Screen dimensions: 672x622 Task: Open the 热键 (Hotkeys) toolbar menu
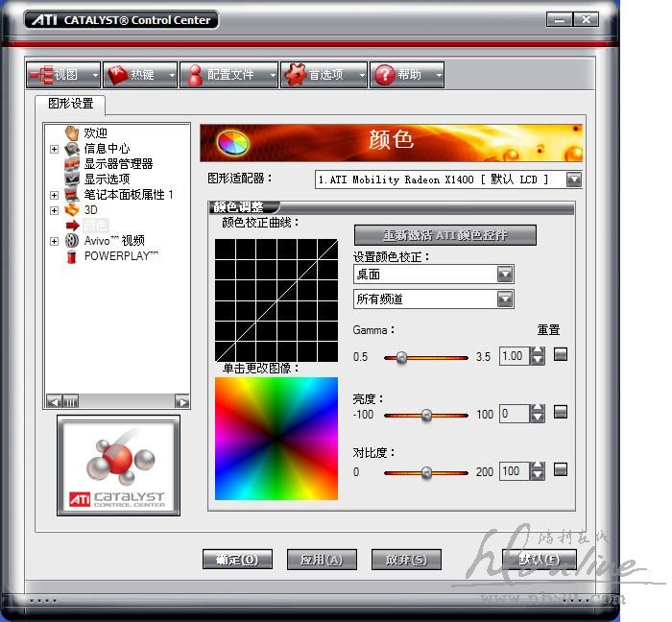click(140, 75)
